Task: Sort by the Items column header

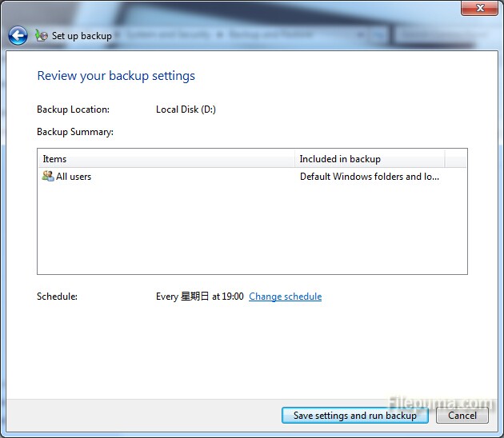Action: (x=166, y=159)
